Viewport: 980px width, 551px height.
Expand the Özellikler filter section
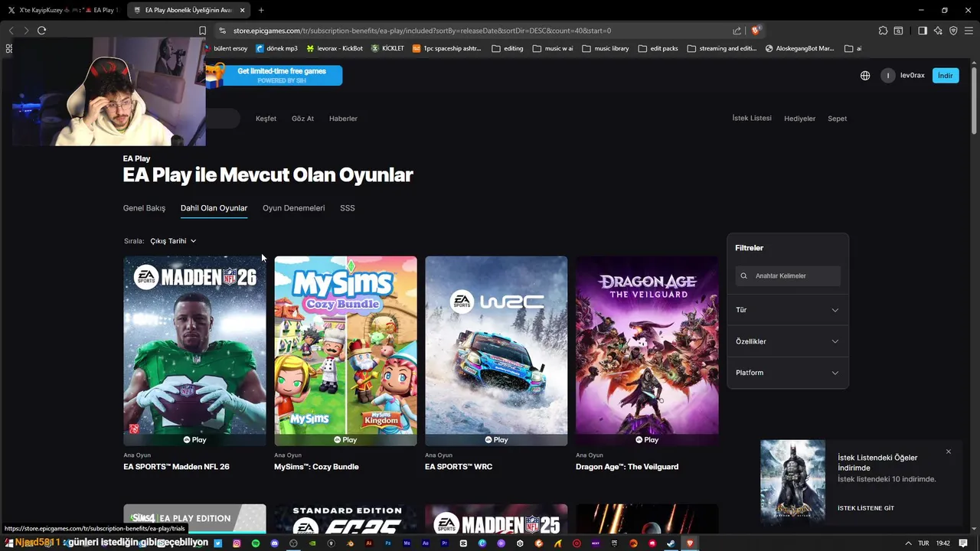[788, 341]
